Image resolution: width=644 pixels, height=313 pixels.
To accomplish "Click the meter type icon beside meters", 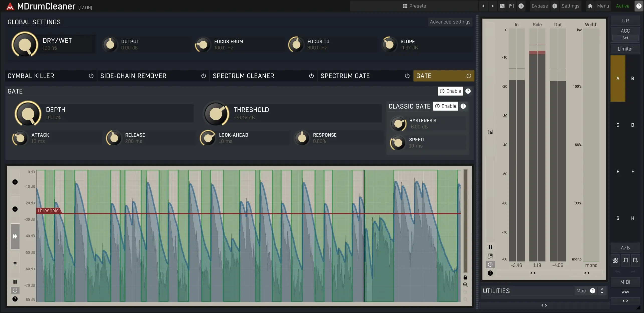I will click(x=490, y=132).
